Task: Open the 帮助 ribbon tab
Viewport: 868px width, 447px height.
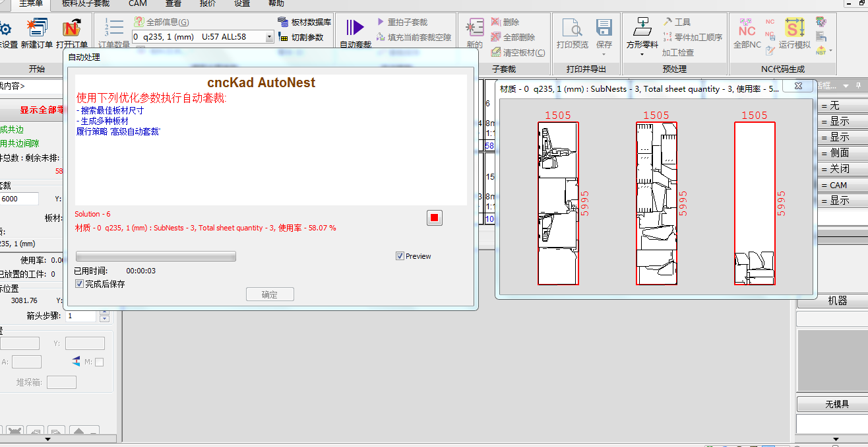Action: click(x=276, y=3)
